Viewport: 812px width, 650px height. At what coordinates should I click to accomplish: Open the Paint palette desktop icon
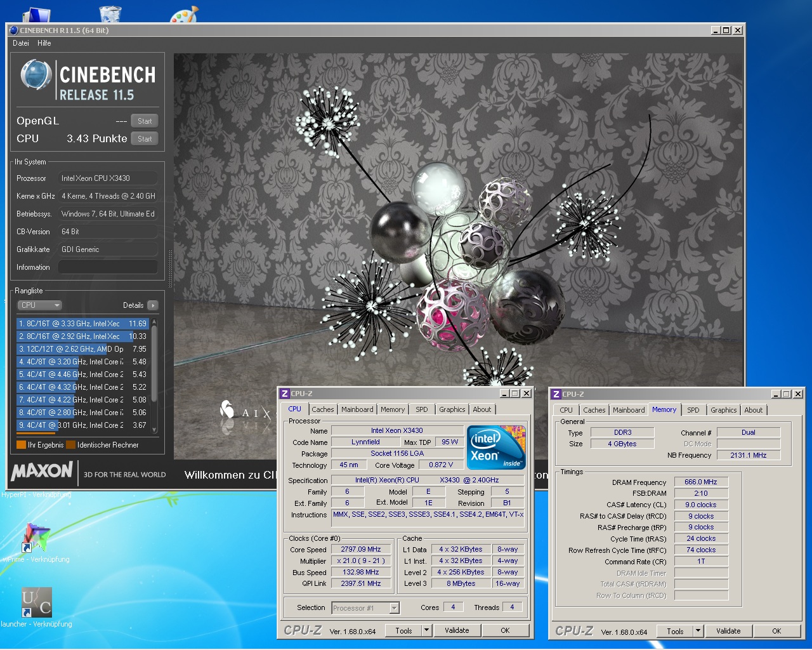click(x=184, y=14)
